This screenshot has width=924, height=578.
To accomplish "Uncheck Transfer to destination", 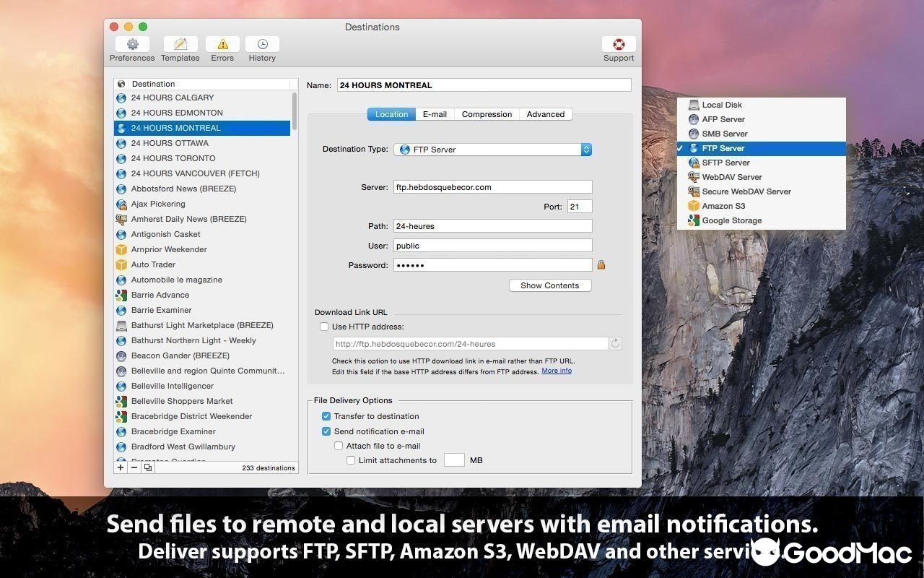I will (326, 416).
